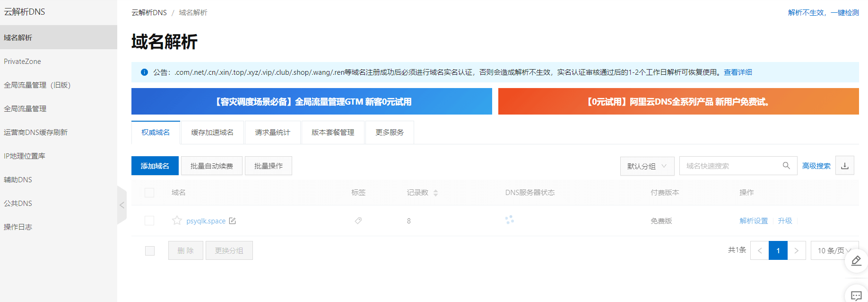868x302 pixels.
Task: Switch to the 权威域名 tab
Action: [156, 133]
